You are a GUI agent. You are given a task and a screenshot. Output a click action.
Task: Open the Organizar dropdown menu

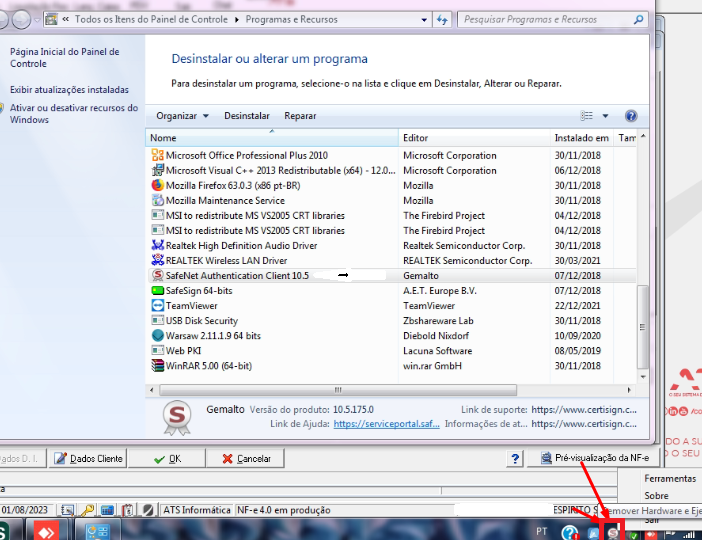[182, 116]
